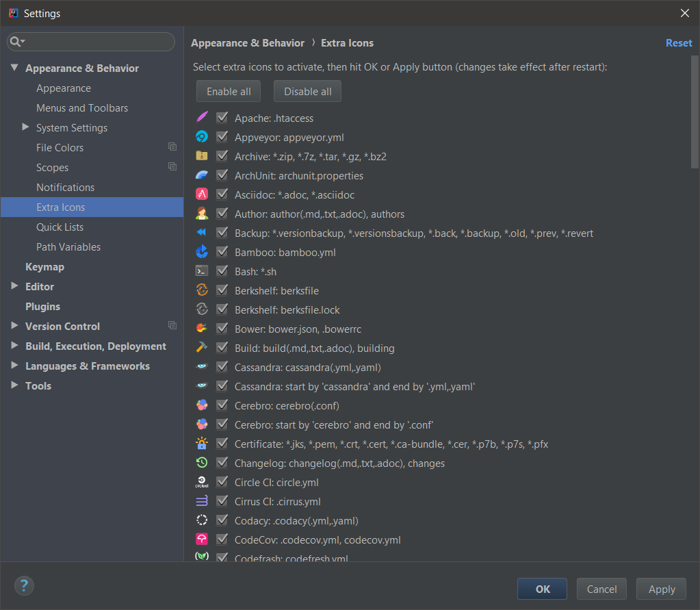The image size is (700, 610).
Task: Click the Disable all button
Action: (308, 92)
